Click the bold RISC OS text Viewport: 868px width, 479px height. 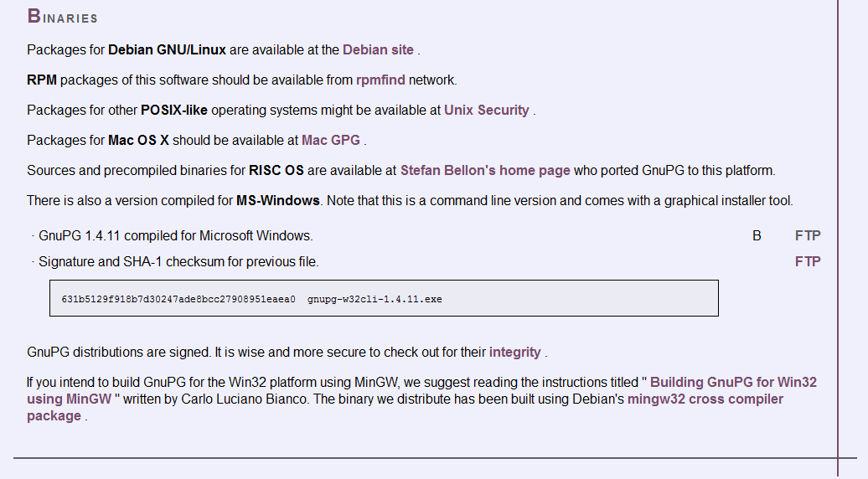[276, 170]
